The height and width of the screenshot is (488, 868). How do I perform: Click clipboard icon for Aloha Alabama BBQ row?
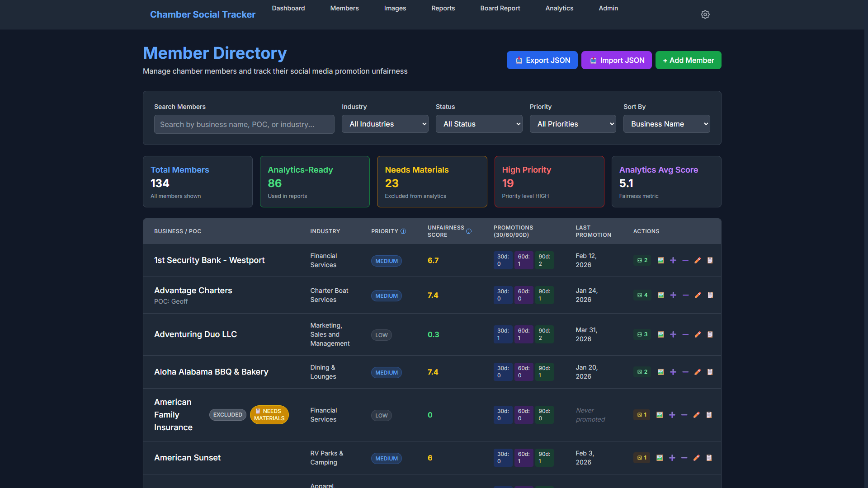(710, 372)
